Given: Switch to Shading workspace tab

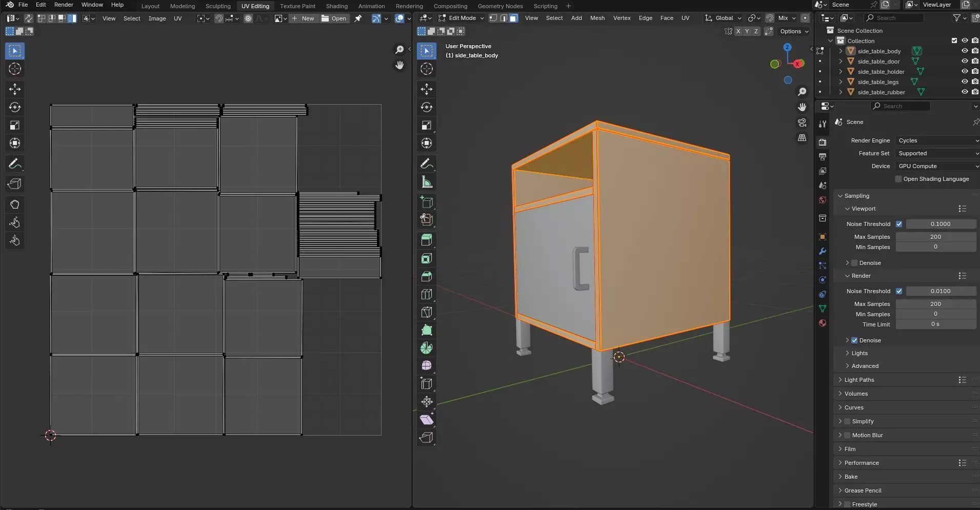Looking at the screenshot, I should point(337,6).
